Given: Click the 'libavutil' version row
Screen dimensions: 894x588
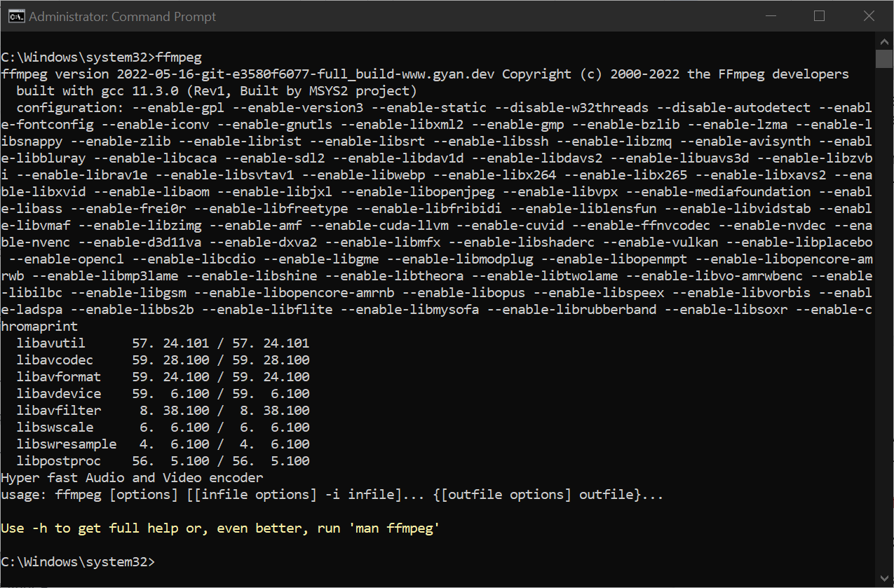Looking at the screenshot, I should [163, 343].
